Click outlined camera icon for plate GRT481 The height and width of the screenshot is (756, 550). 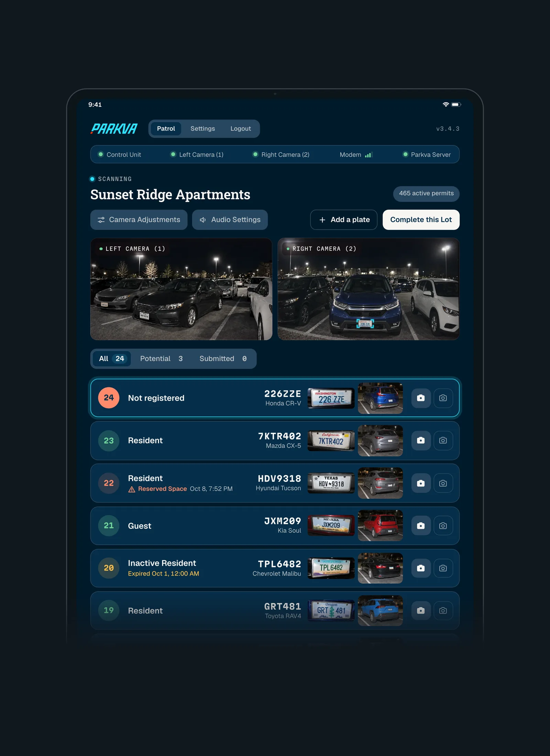(443, 611)
